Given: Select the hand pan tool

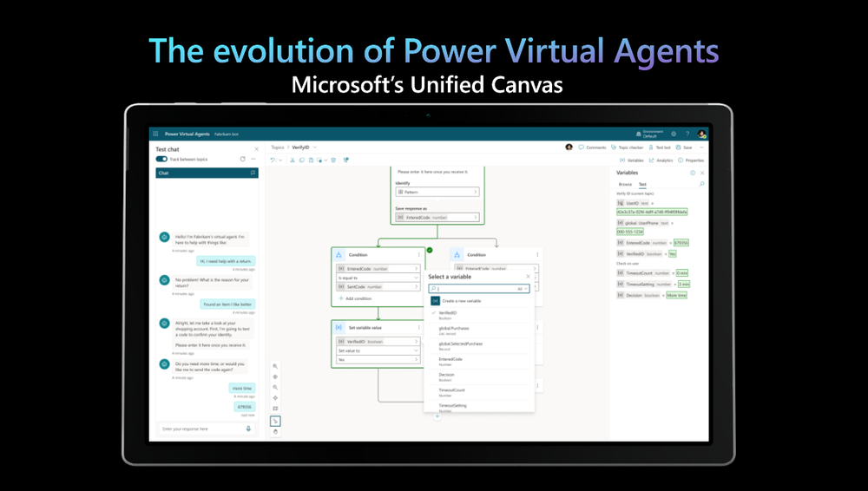Looking at the screenshot, I should click(x=275, y=432).
